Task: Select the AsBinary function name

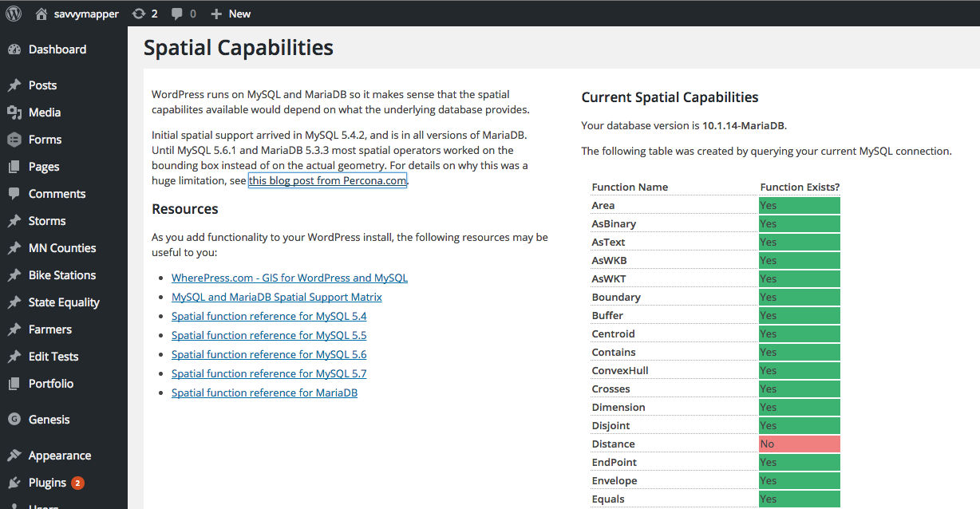Action: [614, 223]
